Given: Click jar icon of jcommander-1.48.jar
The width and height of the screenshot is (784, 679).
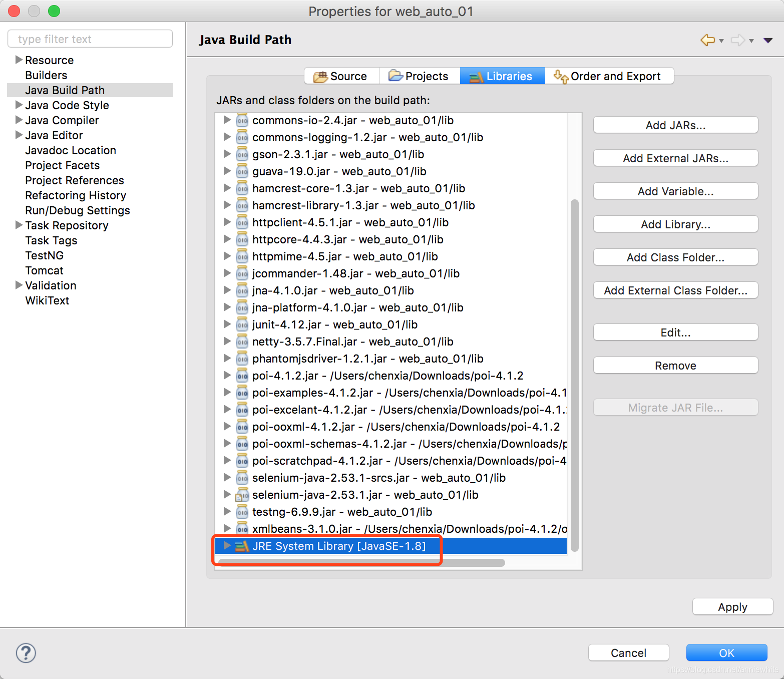Looking at the screenshot, I should pos(242,273).
